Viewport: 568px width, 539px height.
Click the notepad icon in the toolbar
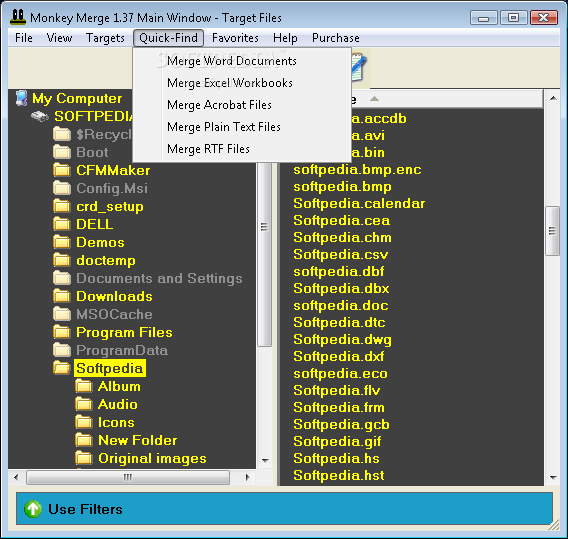359,68
